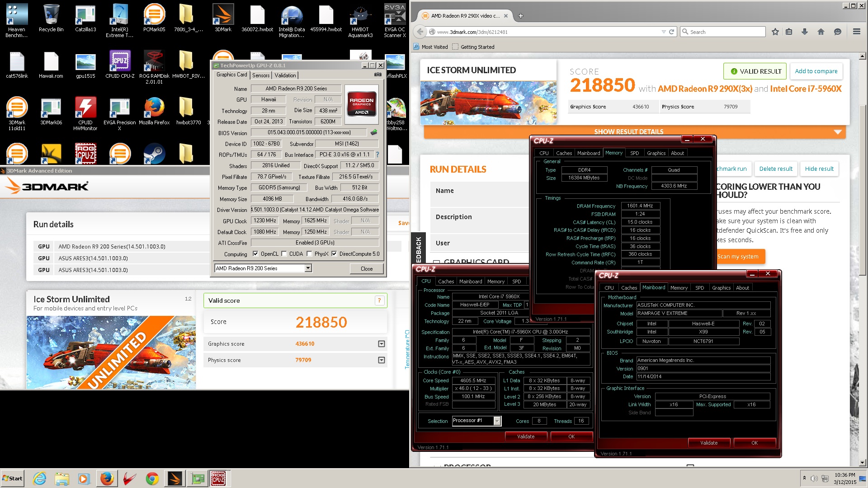
Task: Click the Most Visited bookmarks toolbar item
Action: click(x=430, y=47)
